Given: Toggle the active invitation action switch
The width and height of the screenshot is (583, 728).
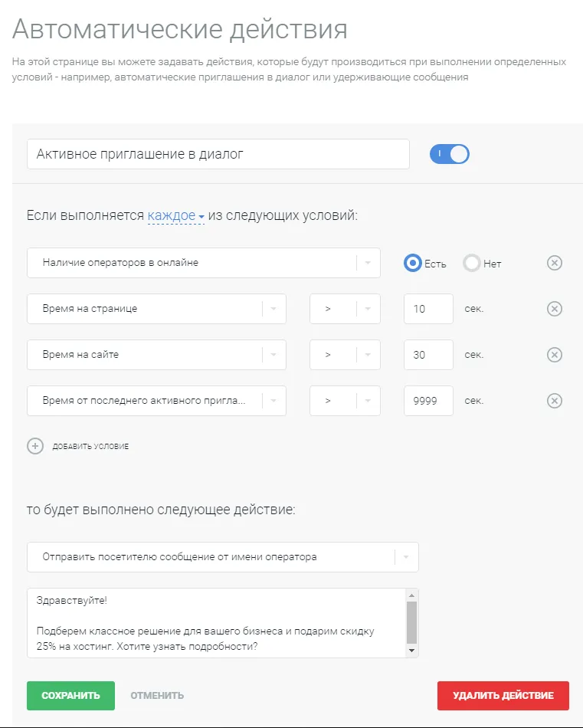Looking at the screenshot, I should (x=450, y=154).
